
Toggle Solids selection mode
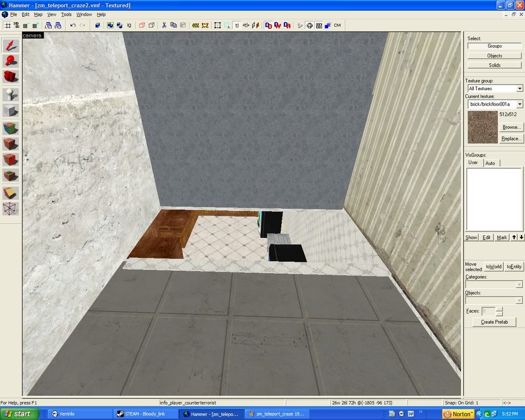[x=494, y=65]
